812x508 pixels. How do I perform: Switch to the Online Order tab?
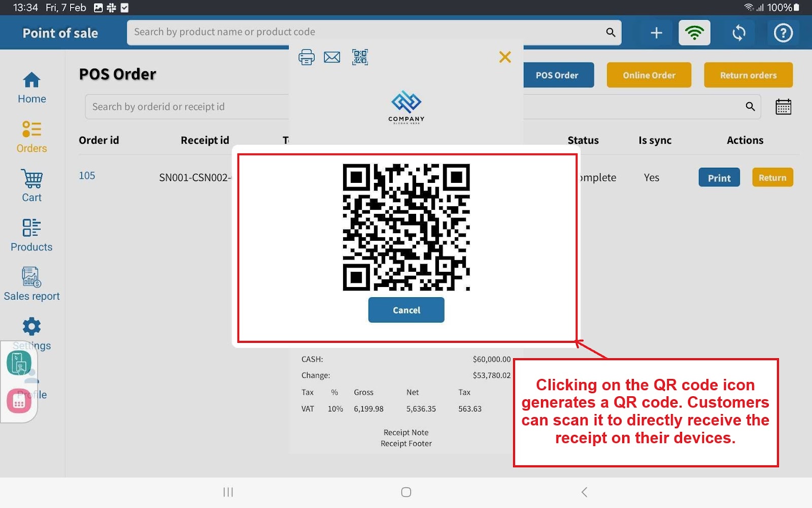(x=649, y=75)
